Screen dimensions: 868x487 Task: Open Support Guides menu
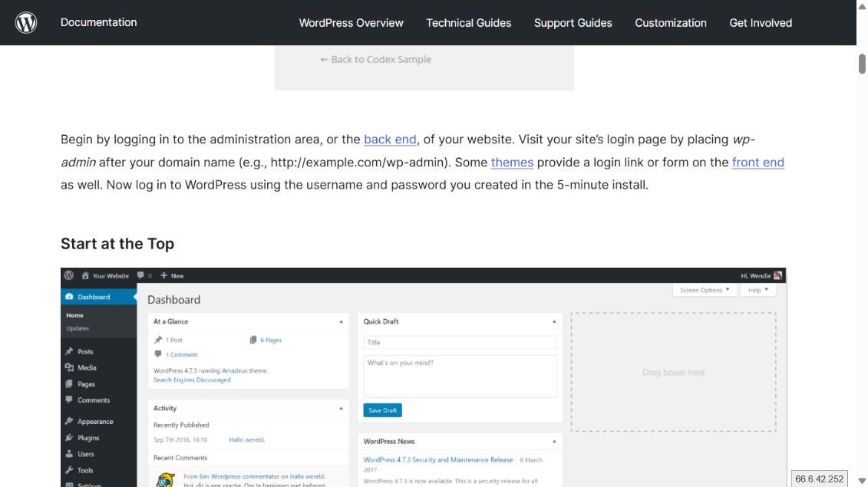click(573, 23)
